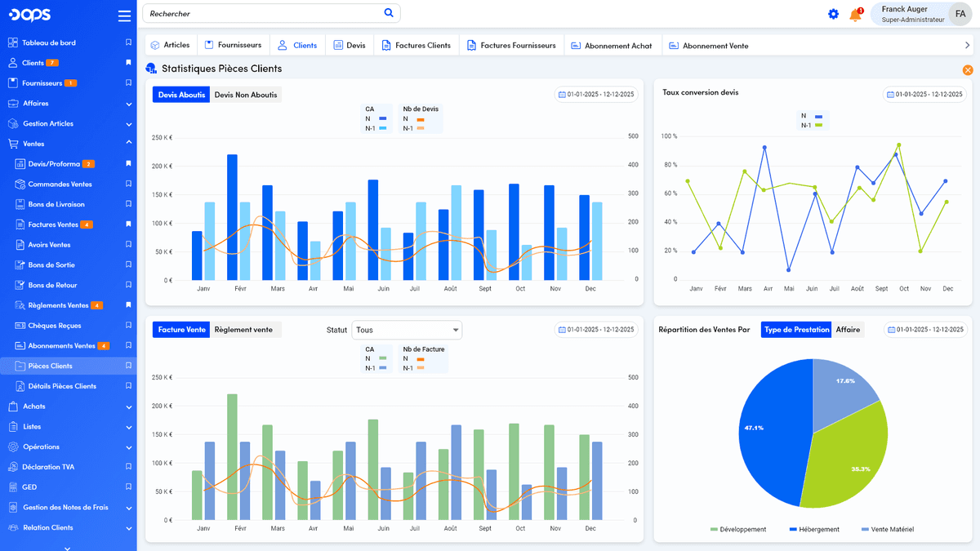Toggle the bookmark on Avoirs Ventes entry
The width and height of the screenshot is (980, 551).
[x=127, y=244]
